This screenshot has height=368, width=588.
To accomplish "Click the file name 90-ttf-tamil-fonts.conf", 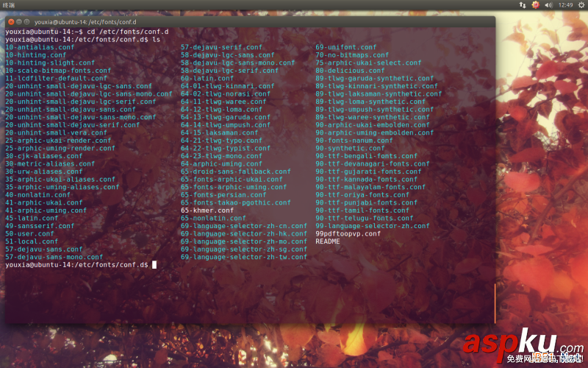I will [x=362, y=210].
